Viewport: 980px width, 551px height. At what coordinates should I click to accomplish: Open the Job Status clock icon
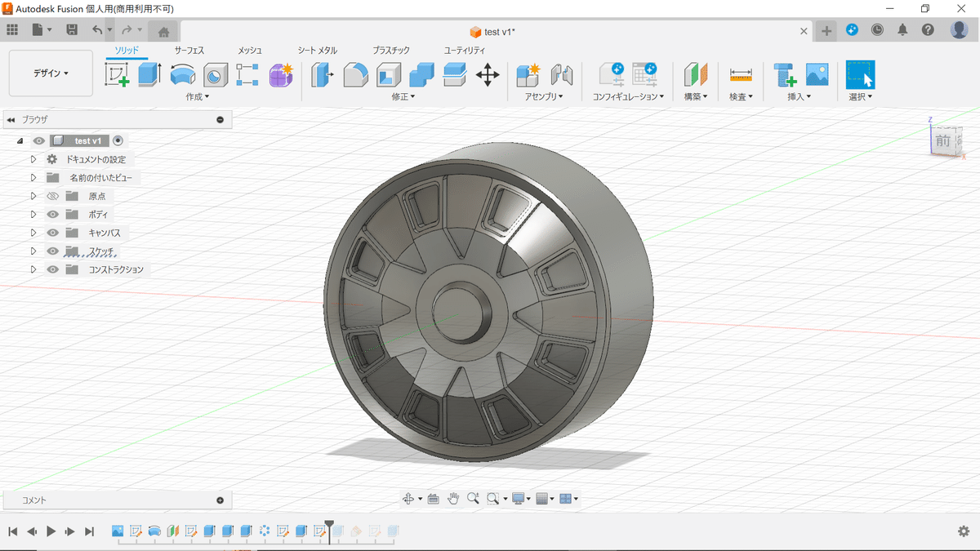point(877,30)
